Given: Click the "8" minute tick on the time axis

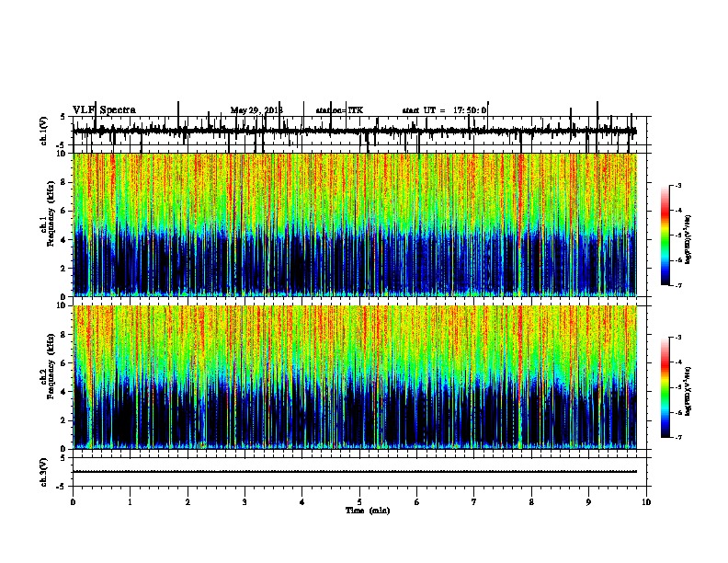Looking at the screenshot, I should point(531,502).
